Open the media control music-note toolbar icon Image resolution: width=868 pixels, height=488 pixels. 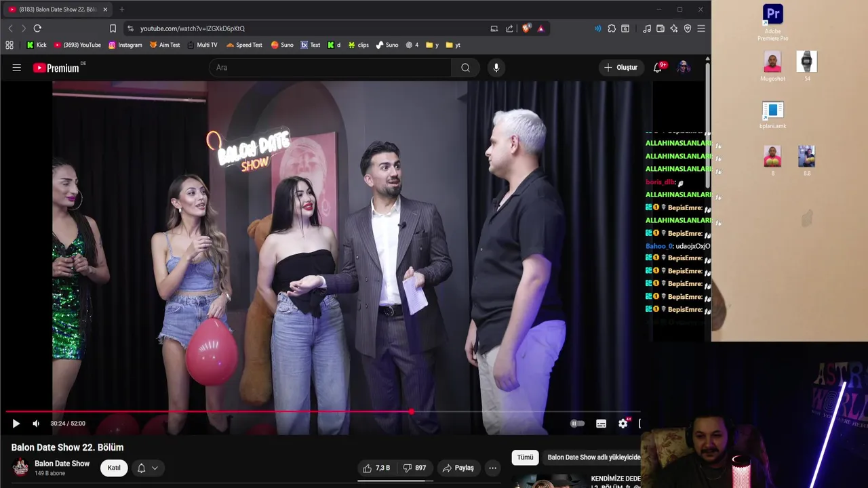pyautogui.click(x=647, y=28)
